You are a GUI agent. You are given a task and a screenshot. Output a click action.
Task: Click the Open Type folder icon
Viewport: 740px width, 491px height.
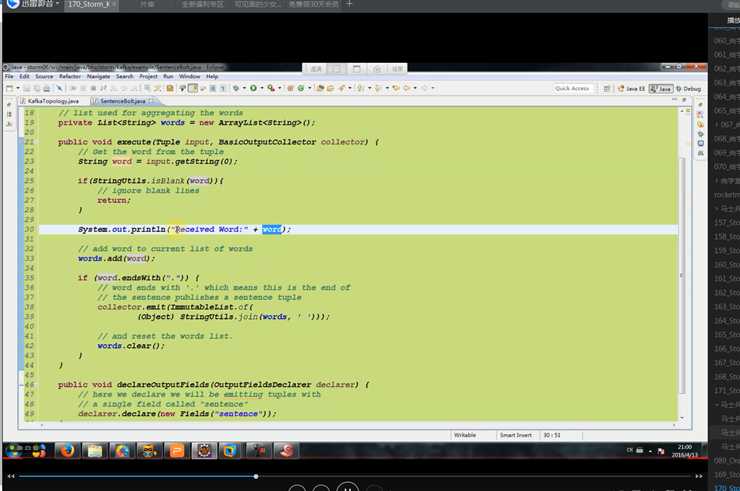[320, 88]
